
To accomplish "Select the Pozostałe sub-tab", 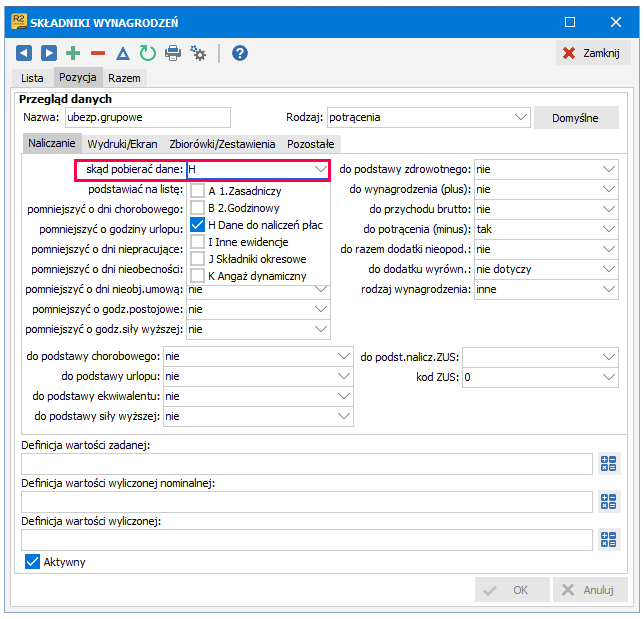I will (310, 144).
